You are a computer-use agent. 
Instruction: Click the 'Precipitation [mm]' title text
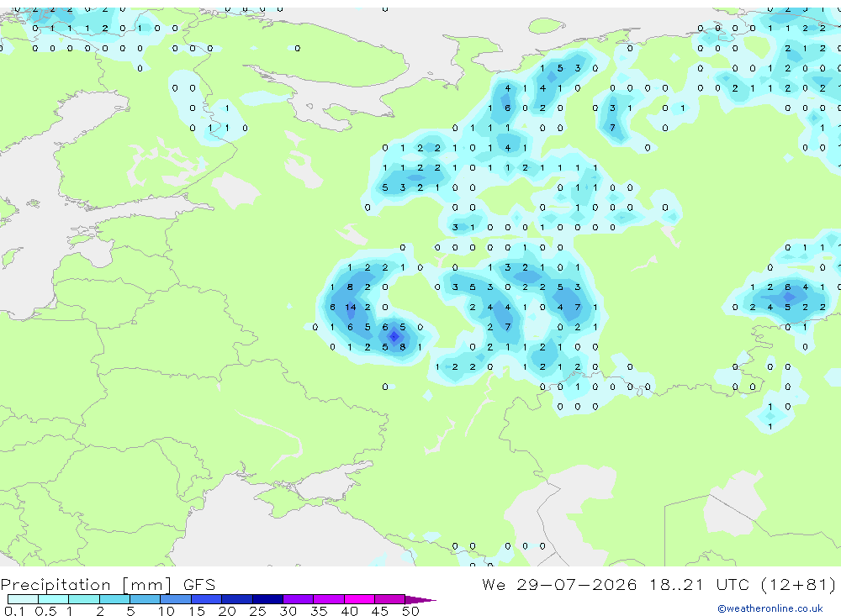point(87,585)
